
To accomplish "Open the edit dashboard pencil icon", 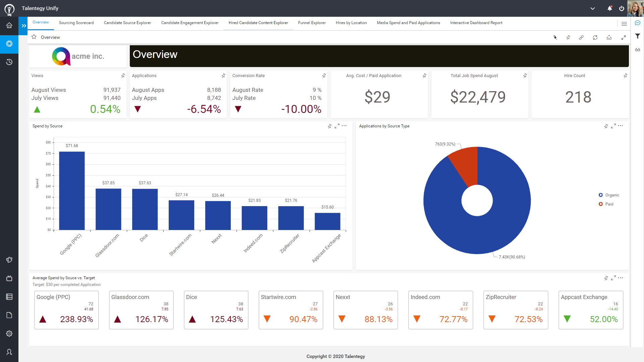I will [555, 37].
